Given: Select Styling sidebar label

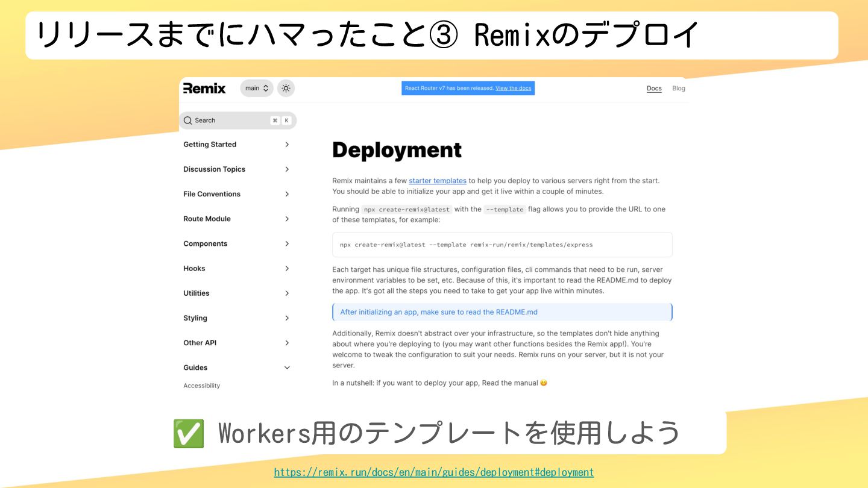Looking at the screenshot, I should [x=195, y=318].
